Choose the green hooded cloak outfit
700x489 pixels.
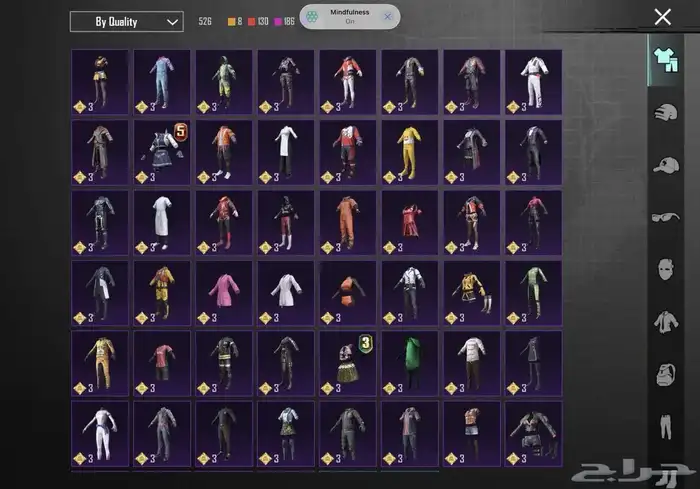tap(409, 362)
